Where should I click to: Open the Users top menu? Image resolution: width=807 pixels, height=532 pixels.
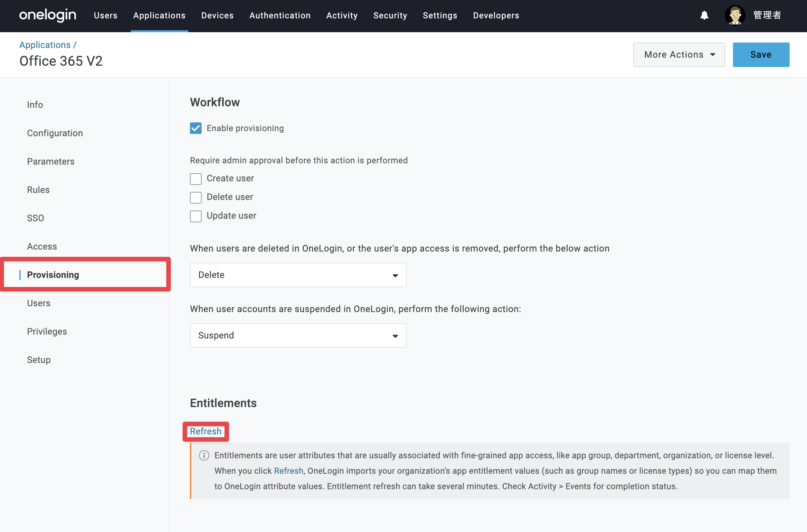point(106,15)
